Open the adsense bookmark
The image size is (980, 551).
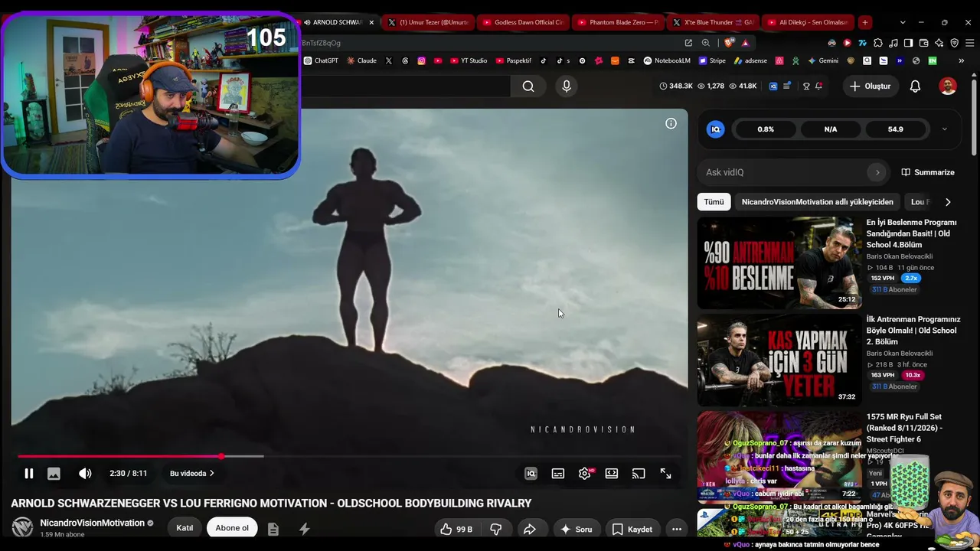(750, 60)
